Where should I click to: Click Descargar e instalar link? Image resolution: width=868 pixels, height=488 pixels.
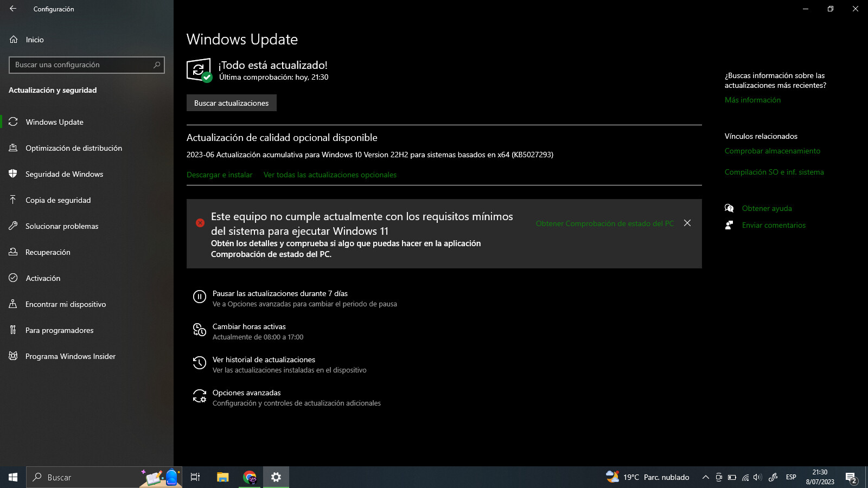click(x=219, y=175)
